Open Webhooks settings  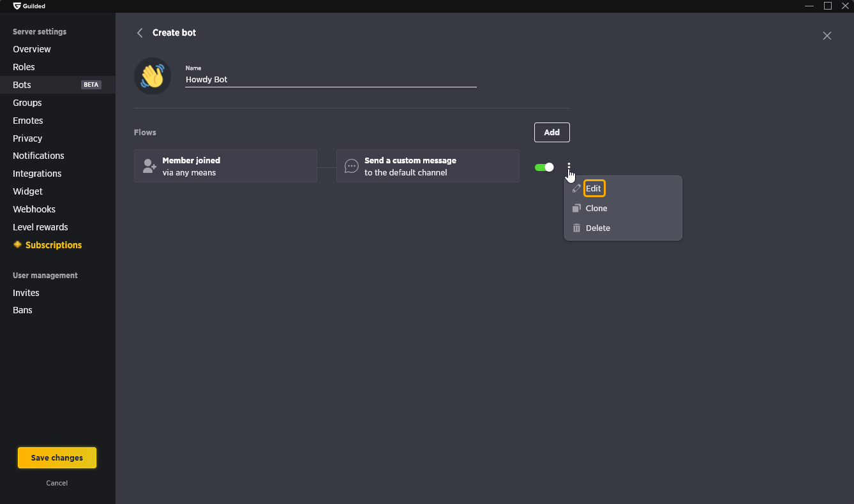pyautogui.click(x=57, y=209)
